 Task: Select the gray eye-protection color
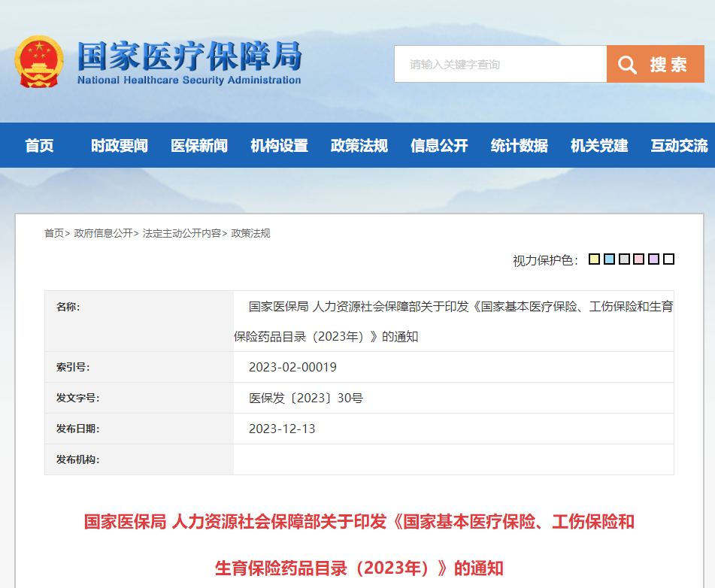[624, 259]
